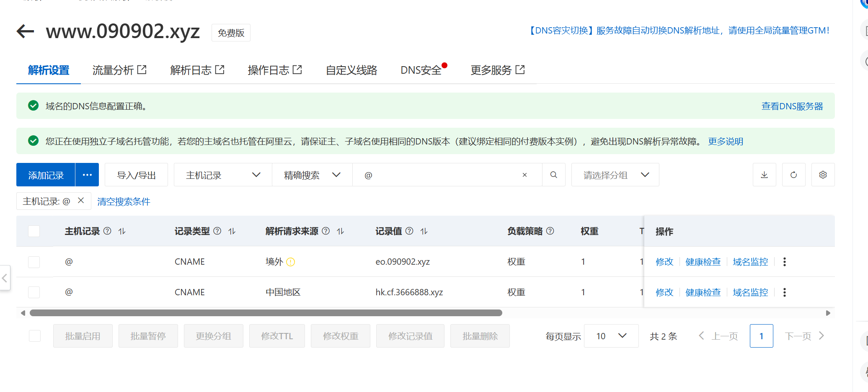Click 域名监控 for the eo.090902.xyz record

coord(750,262)
